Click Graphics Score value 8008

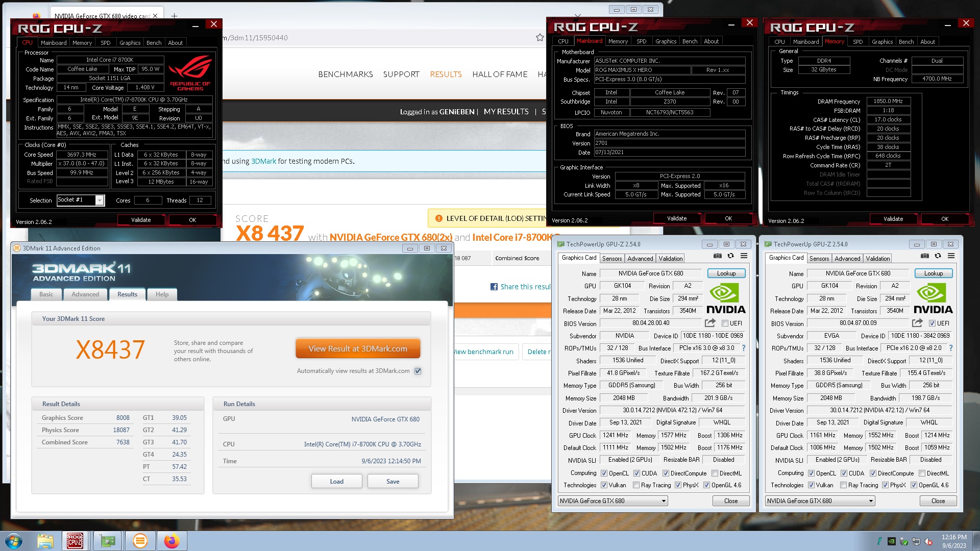pyautogui.click(x=123, y=417)
